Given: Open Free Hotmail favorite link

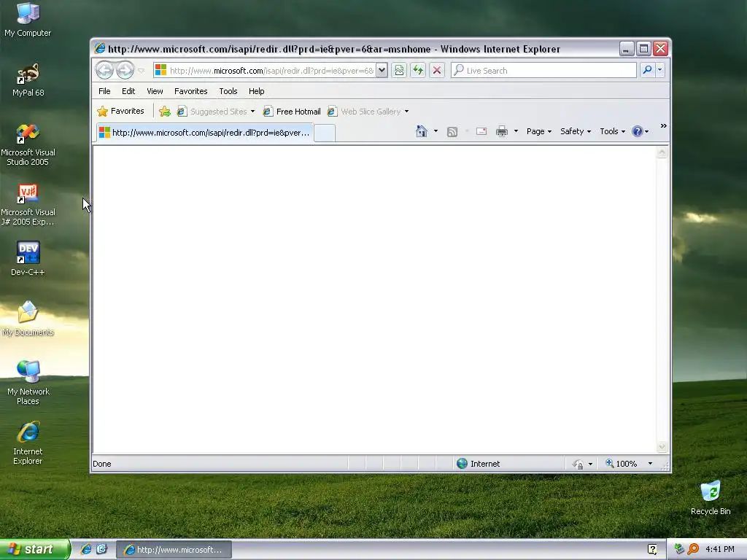Looking at the screenshot, I should (x=292, y=112).
